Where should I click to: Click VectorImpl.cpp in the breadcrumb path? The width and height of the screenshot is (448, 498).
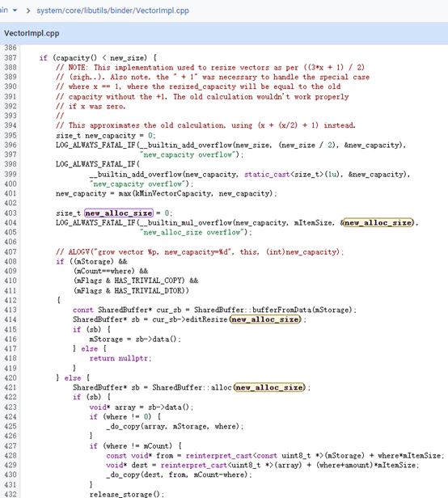[x=163, y=11]
